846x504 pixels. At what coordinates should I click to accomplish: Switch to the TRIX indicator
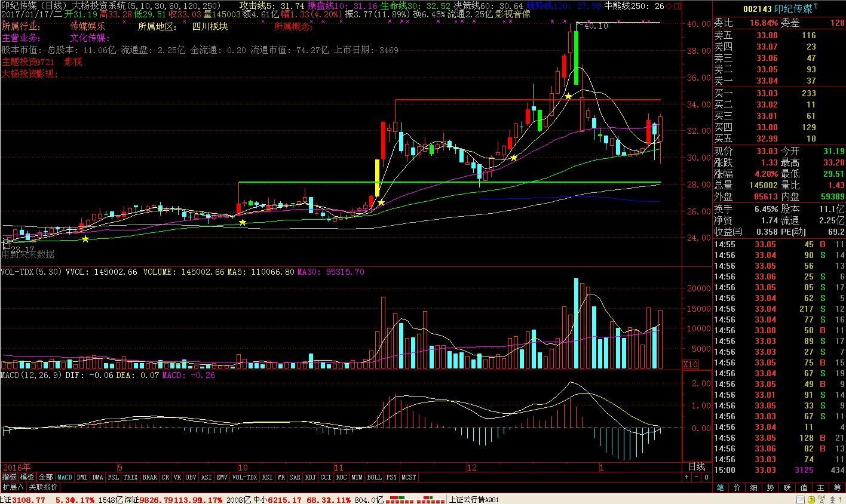coord(130,477)
